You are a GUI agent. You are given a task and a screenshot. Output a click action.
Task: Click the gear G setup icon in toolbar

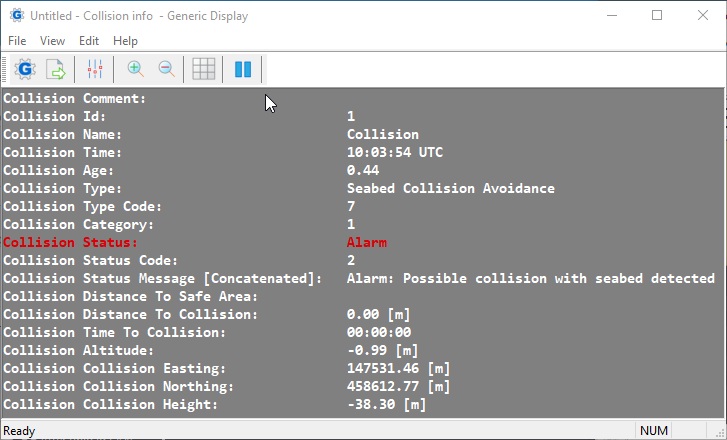tap(26, 69)
